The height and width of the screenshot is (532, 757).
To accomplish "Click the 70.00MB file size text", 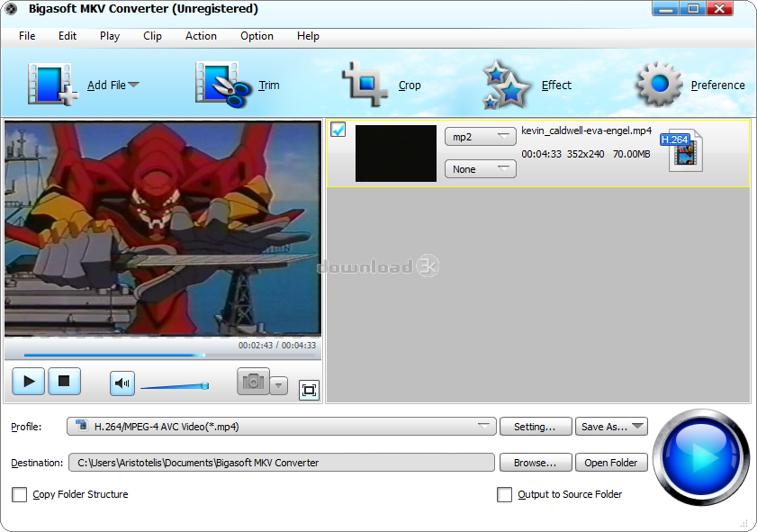I will (632, 154).
